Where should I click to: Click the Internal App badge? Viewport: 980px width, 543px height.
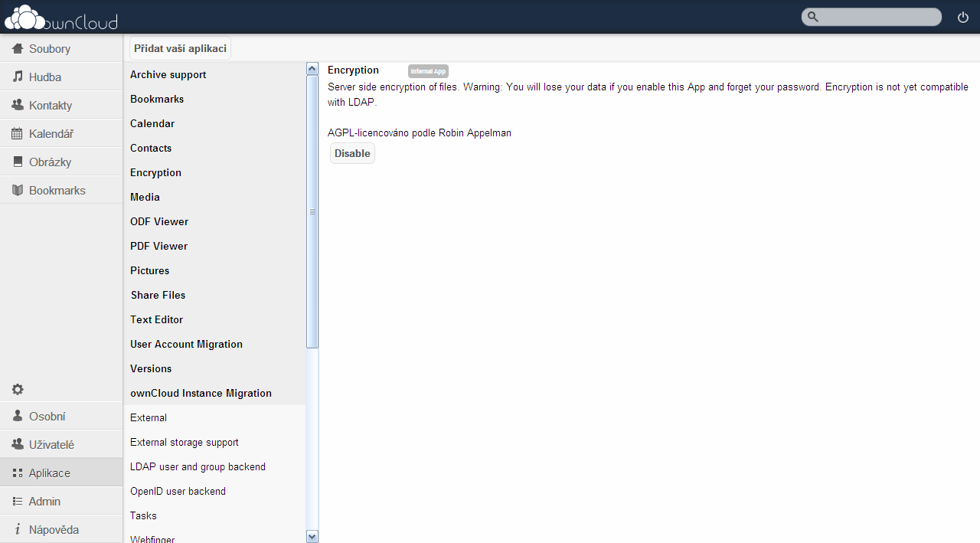(x=428, y=71)
